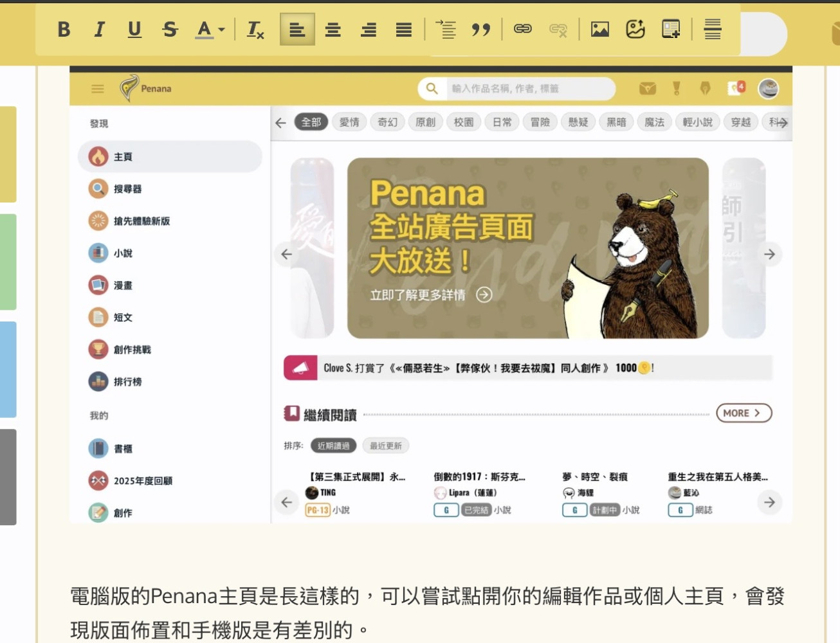The height and width of the screenshot is (643, 840).
Task: Select justified text alignment
Action: click(x=404, y=30)
